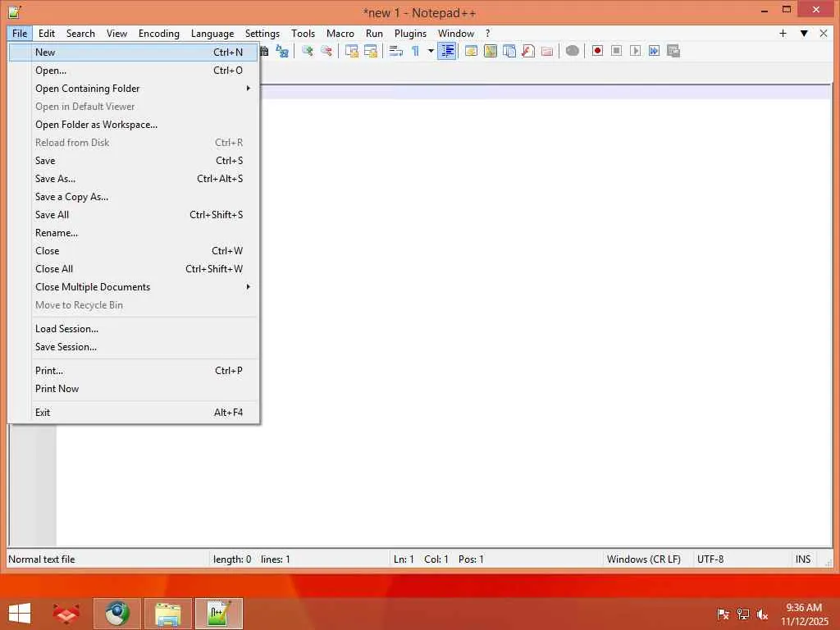The image size is (840, 630).
Task: Click the Zoom In toolbar icon
Action: 308,51
